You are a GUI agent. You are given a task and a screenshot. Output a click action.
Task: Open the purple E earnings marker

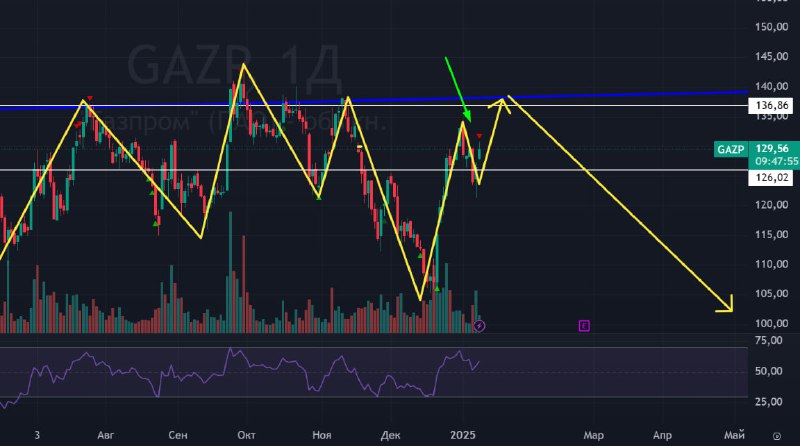584,326
